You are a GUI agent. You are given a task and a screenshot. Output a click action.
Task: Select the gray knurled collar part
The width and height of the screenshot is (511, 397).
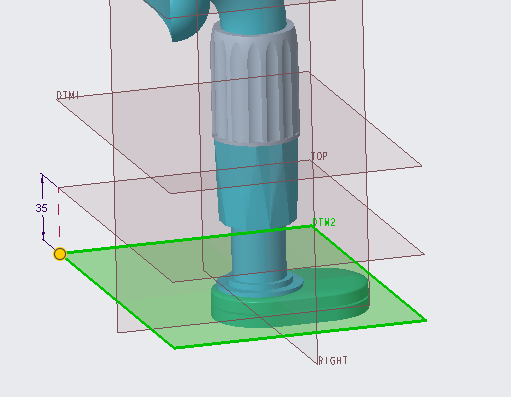pos(255,83)
